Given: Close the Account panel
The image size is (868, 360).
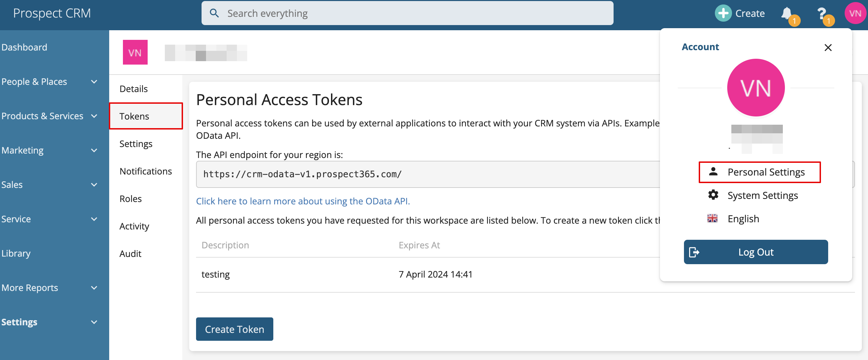Looking at the screenshot, I should click(x=828, y=47).
